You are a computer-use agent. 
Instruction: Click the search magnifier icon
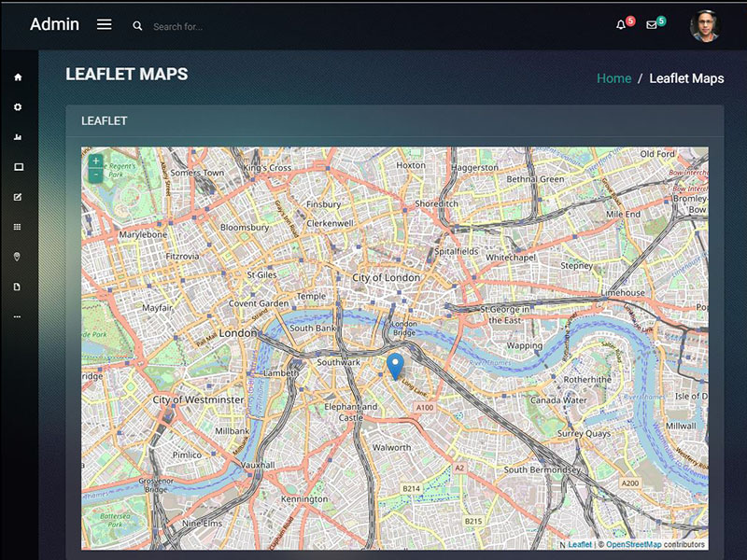click(137, 26)
